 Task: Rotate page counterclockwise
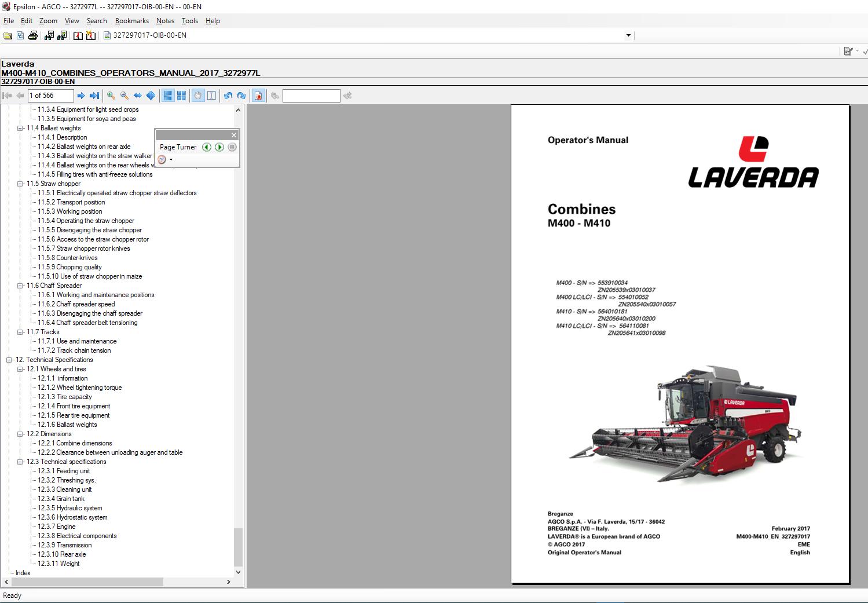(228, 96)
